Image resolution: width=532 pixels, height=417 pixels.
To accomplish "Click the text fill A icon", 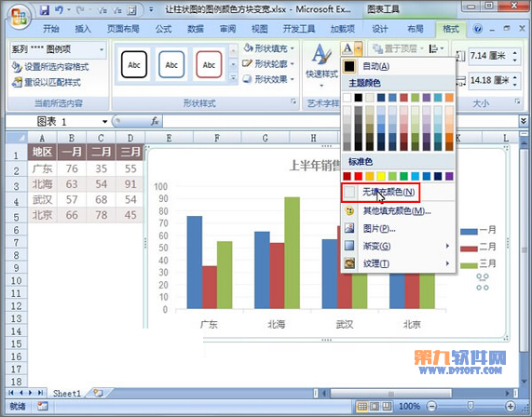I will coord(347,48).
